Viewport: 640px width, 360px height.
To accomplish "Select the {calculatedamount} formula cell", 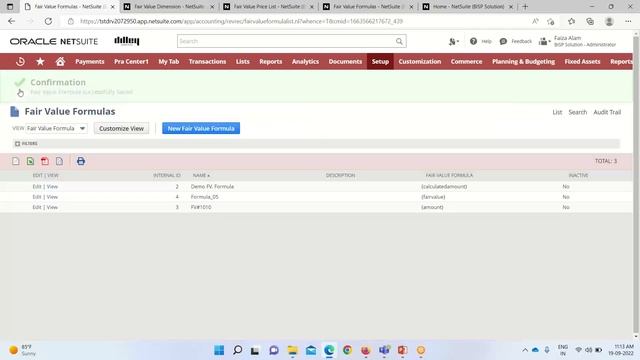I will tap(444, 187).
